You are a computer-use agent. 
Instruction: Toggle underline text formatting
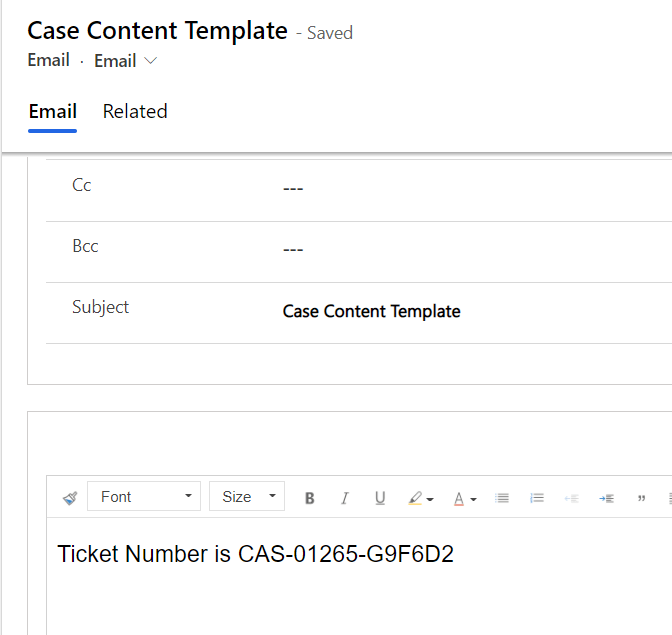pos(380,498)
